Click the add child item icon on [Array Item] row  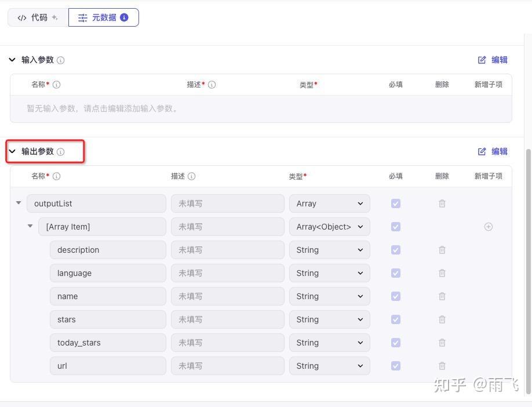(x=489, y=227)
